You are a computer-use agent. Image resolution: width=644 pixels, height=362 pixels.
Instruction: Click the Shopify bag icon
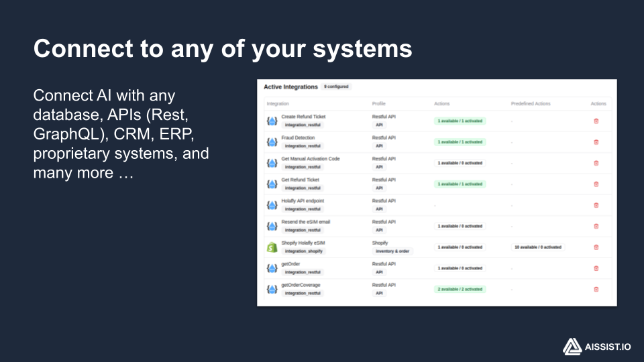tap(272, 247)
